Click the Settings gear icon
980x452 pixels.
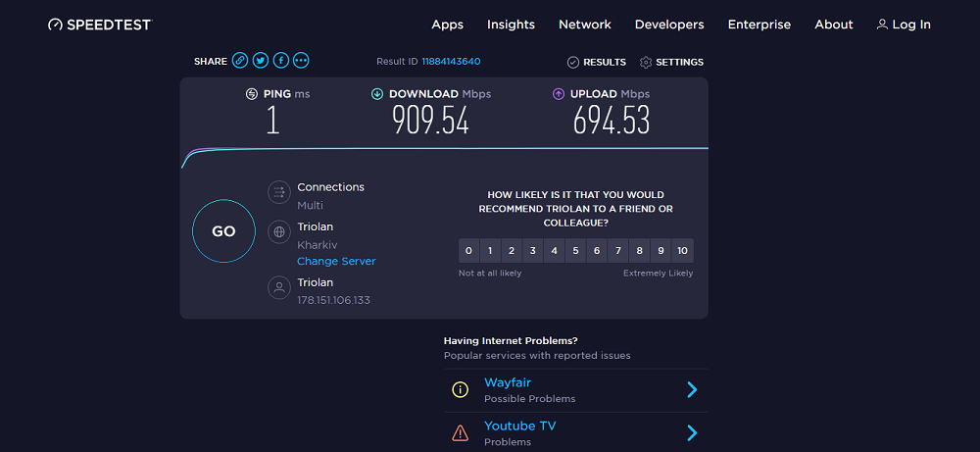click(x=646, y=62)
